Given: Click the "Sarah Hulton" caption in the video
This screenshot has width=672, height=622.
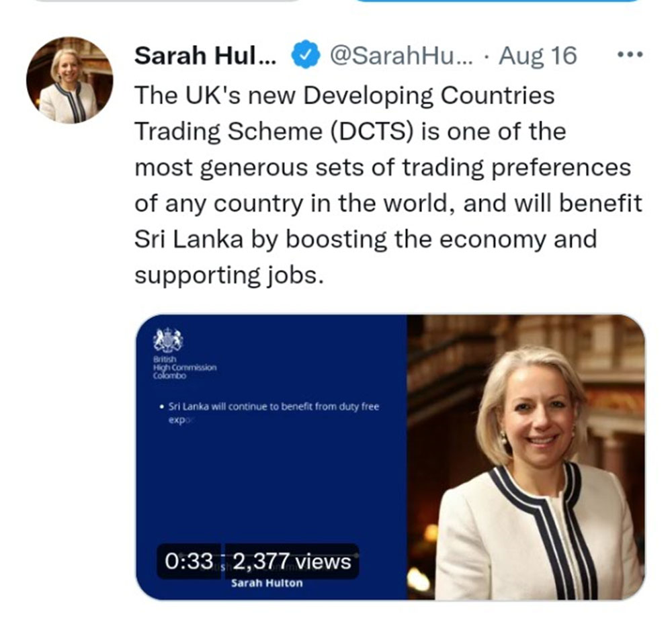Looking at the screenshot, I should [x=267, y=583].
